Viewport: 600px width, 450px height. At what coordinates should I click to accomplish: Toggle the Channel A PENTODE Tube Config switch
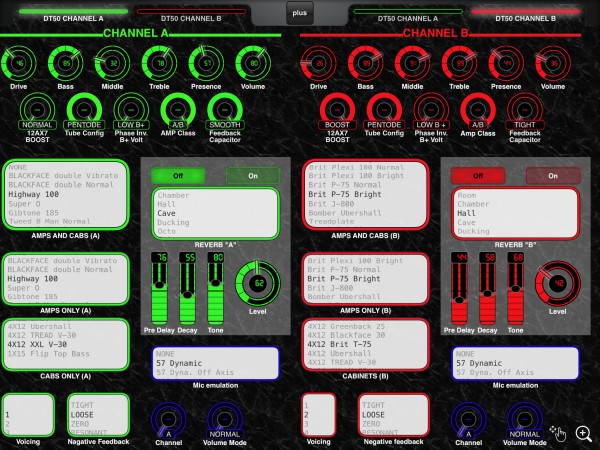(84, 112)
